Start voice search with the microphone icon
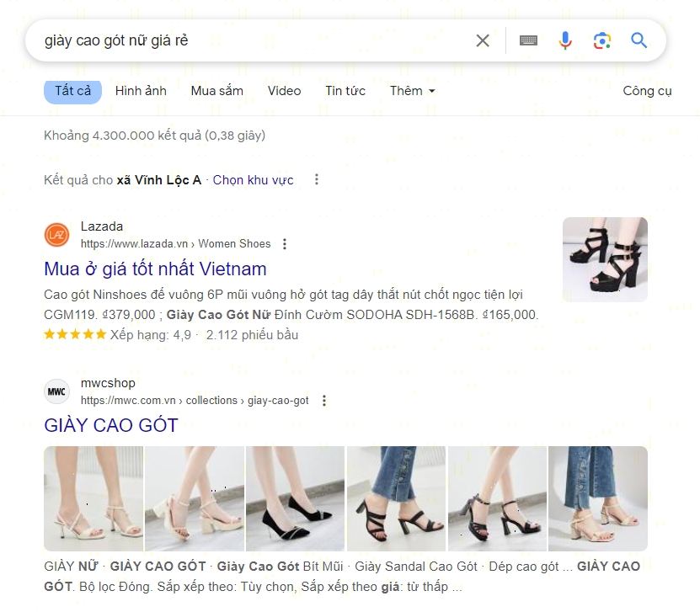This screenshot has width=700, height=612. (565, 40)
